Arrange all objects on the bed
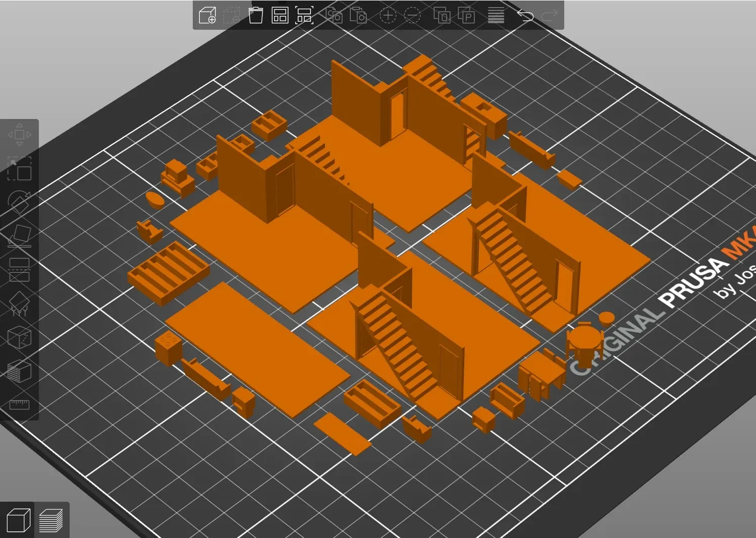Viewport: 756px width, 538px height. coord(280,15)
